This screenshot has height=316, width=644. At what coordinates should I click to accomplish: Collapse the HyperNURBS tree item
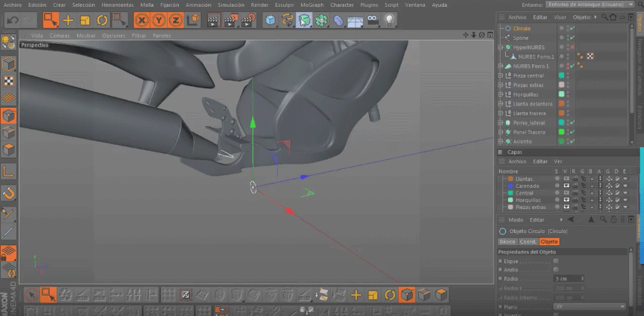tap(500, 47)
